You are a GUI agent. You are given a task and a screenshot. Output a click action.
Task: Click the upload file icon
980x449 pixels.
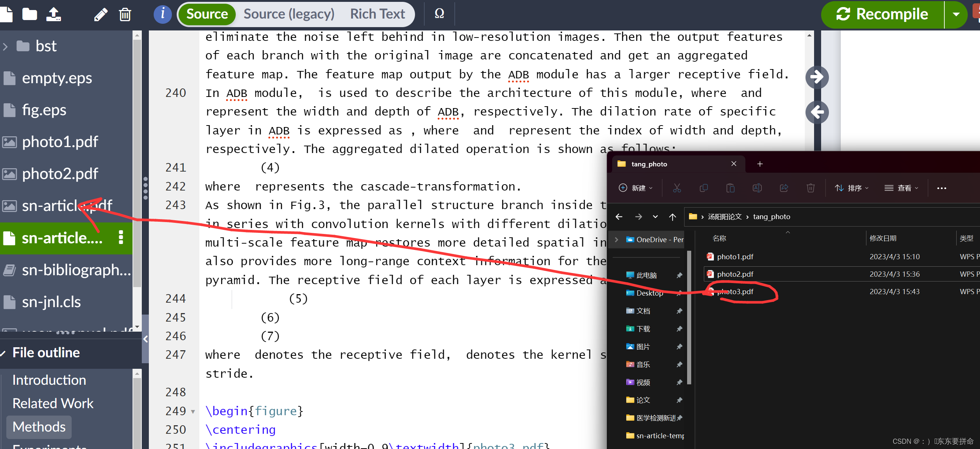pyautogui.click(x=53, y=14)
